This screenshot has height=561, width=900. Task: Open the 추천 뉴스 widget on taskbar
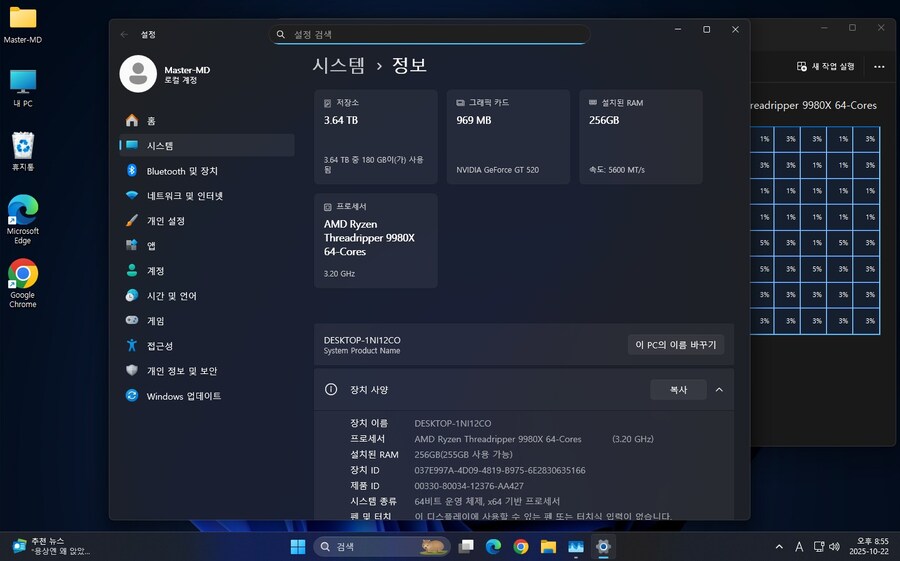point(52,546)
